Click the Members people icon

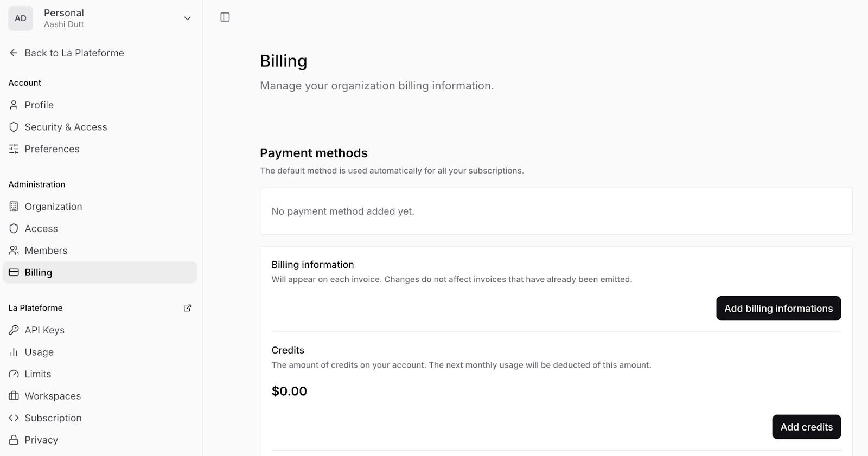coord(14,250)
